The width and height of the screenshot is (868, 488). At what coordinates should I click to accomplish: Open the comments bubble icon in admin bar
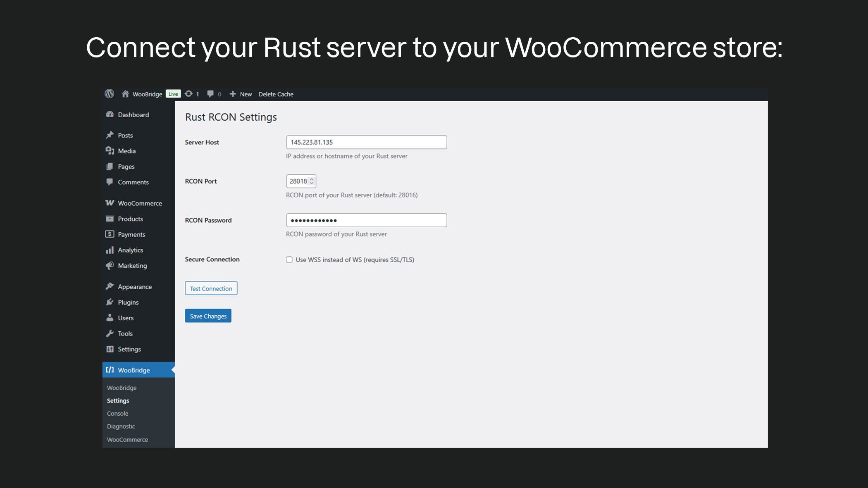tap(210, 94)
